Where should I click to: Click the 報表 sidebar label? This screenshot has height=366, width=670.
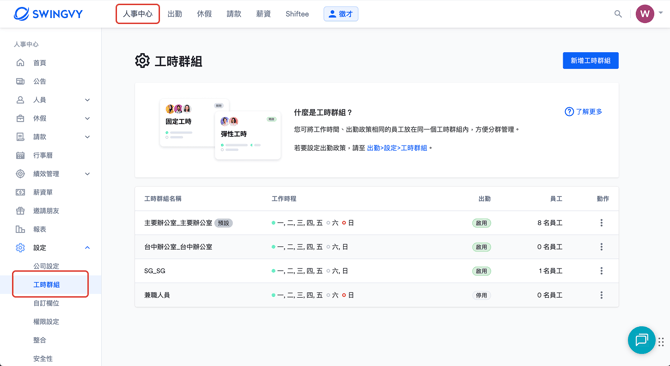(40, 229)
